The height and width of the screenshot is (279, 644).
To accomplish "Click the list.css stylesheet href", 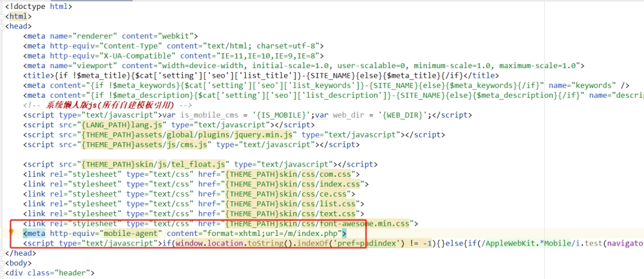I will pyautogui.click(x=290, y=204).
